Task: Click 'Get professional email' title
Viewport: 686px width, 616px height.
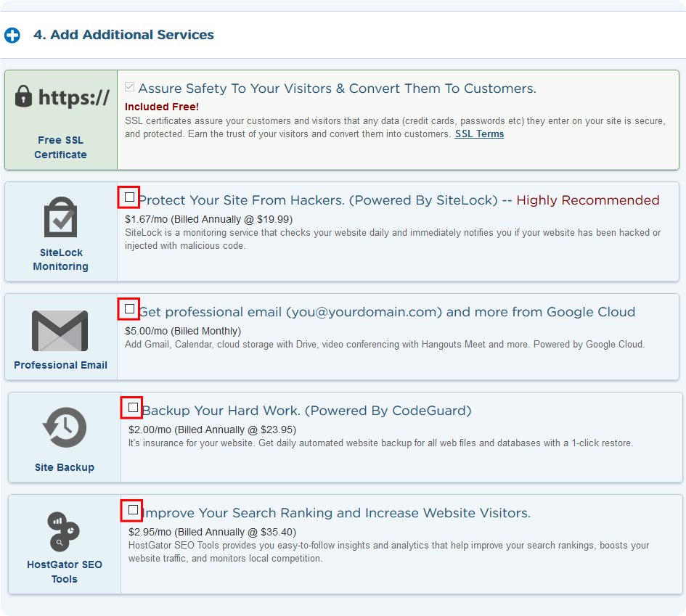Action: [x=387, y=312]
